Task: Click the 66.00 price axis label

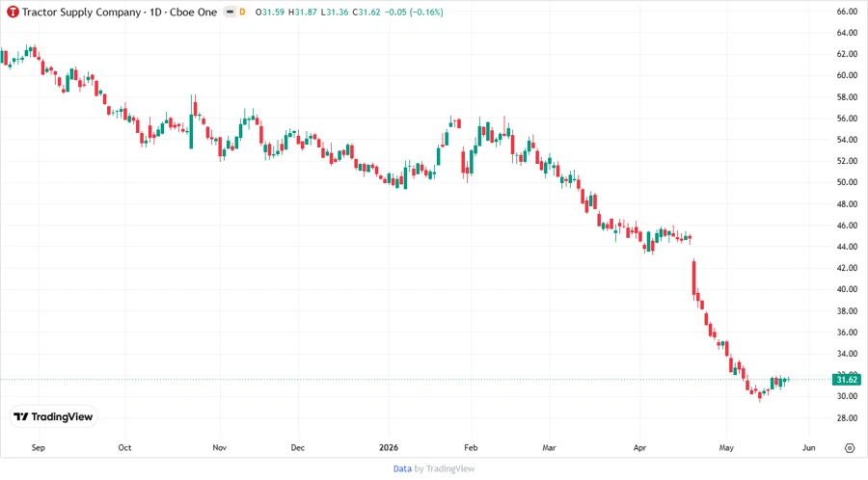Action: click(x=847, y=12)
